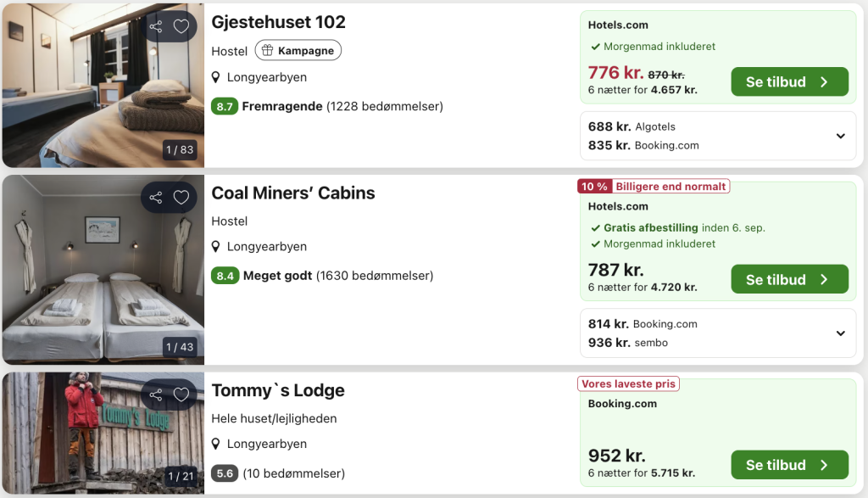Share Coal Miners' Cabins listing
Screen dimensions: 868x498
click(x=156, y=197)
